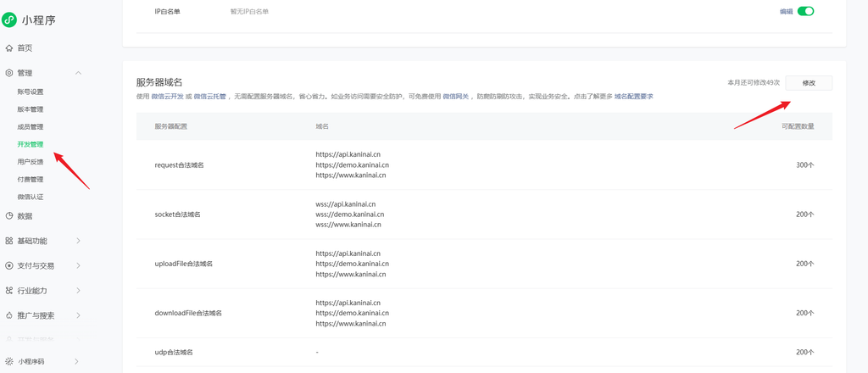The height and width of the screenshot is (373, 868).
Task: Click wss://demo.kaninai.cn domain
Action: (350, 214)
